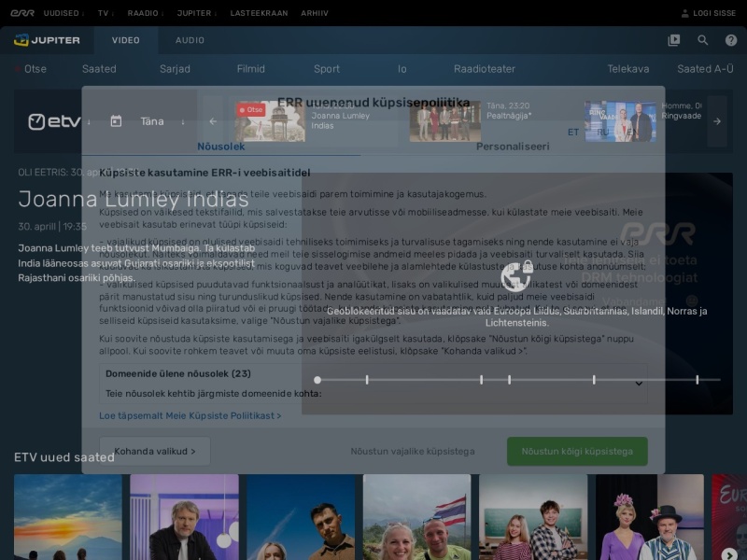This screenshot has width=747, height=560.
Task: Open the thumbnail of grey-haired man with lamps
Action: pyautogui.click(x=184, y=517)
